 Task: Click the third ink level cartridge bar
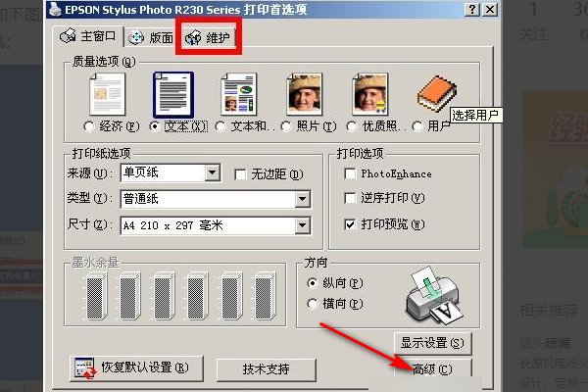pos(164,296)
